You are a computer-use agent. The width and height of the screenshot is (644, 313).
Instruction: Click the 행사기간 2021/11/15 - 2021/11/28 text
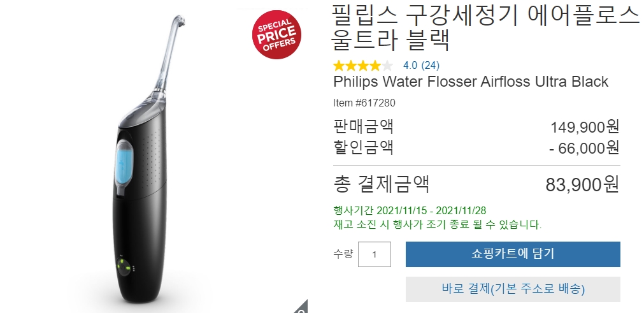[410, 211]
